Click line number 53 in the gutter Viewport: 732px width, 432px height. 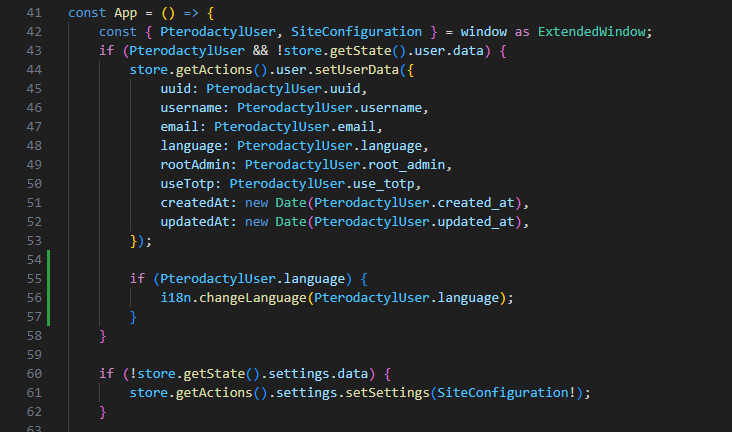[x=32, y=241]
